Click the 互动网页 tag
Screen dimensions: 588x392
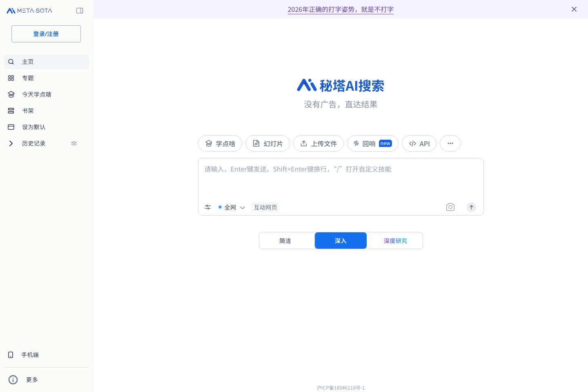pyautogui.click(x=265, y=207)
